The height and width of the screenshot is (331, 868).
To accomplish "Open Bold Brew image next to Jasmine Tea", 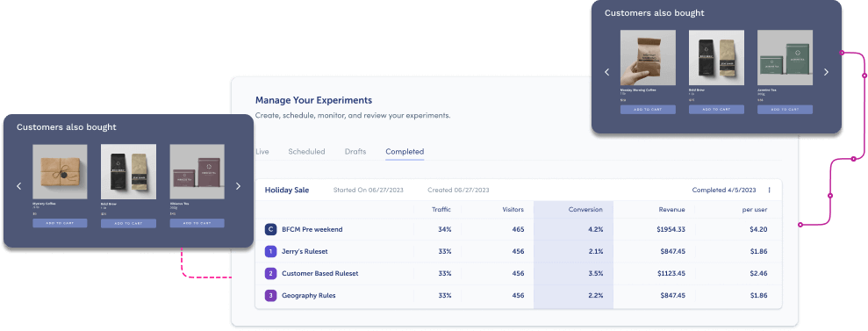I will 716,58.
